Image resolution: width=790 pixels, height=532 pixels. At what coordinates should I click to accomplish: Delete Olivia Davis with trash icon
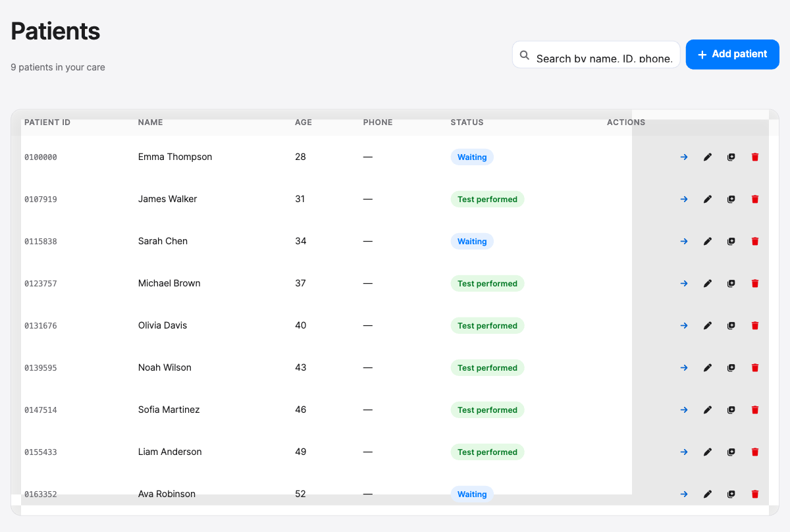[755, 326]
